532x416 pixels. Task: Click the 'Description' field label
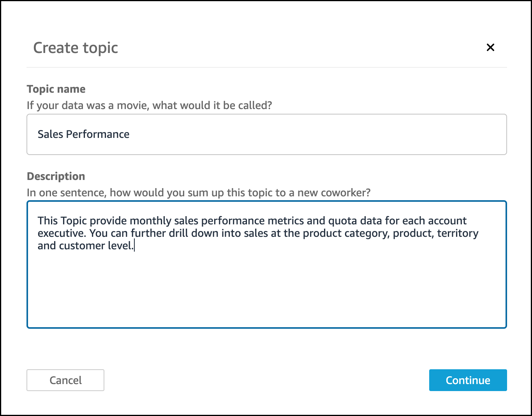click(56, 176)
